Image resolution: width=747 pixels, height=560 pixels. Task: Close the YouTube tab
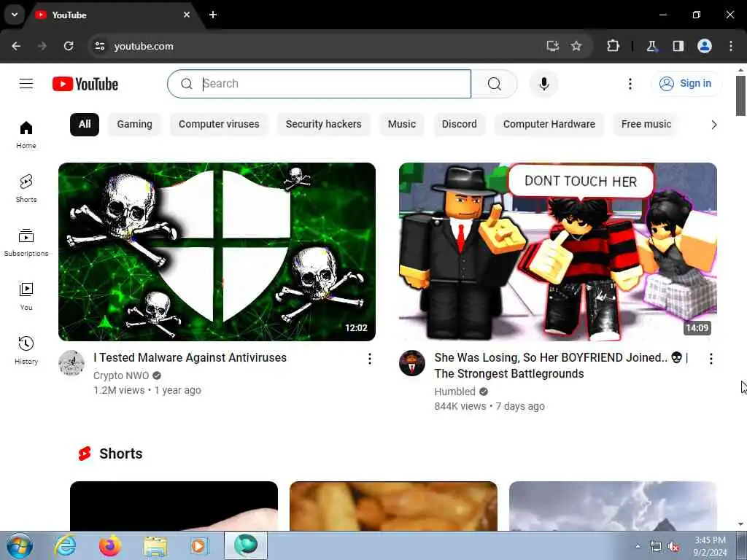pos(187,15)
